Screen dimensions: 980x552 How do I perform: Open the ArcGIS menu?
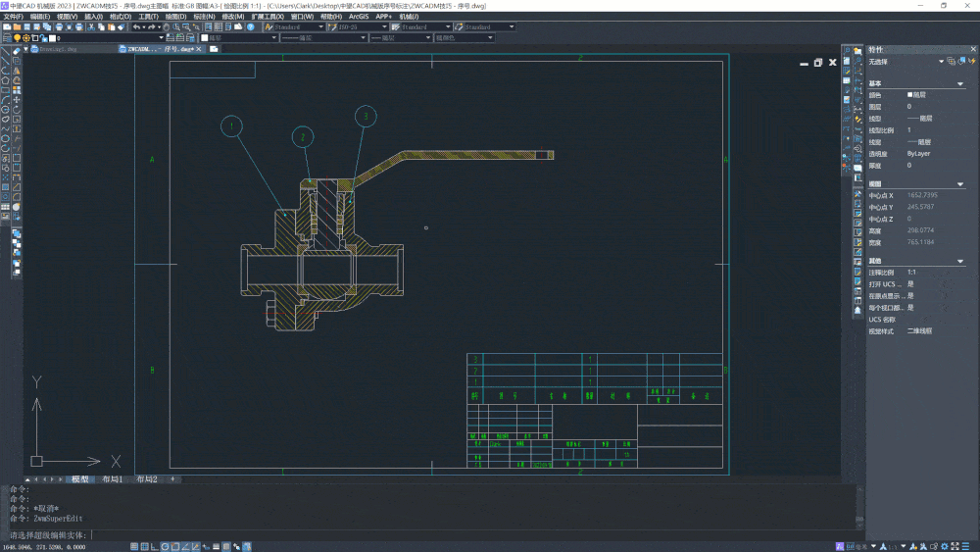[359, 17]
